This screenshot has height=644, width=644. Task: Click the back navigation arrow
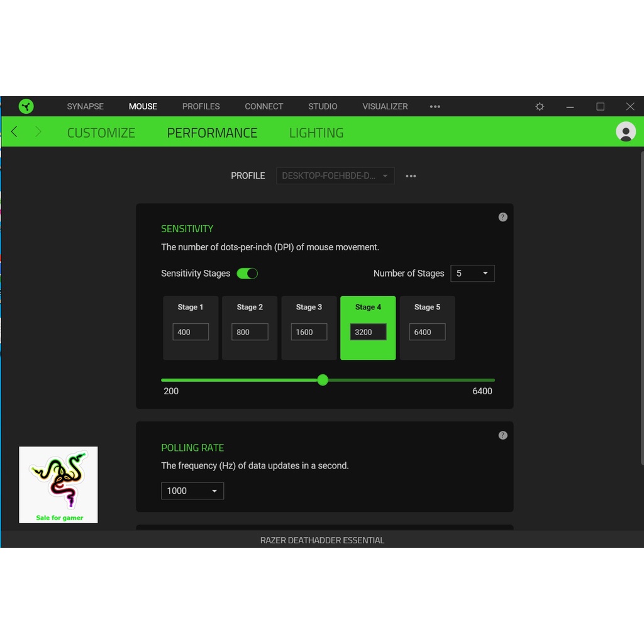coord(14,131)
